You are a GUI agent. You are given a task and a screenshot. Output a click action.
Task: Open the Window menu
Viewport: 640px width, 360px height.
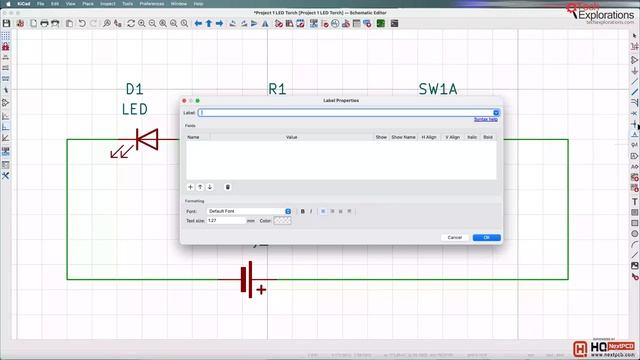[179, 4]
